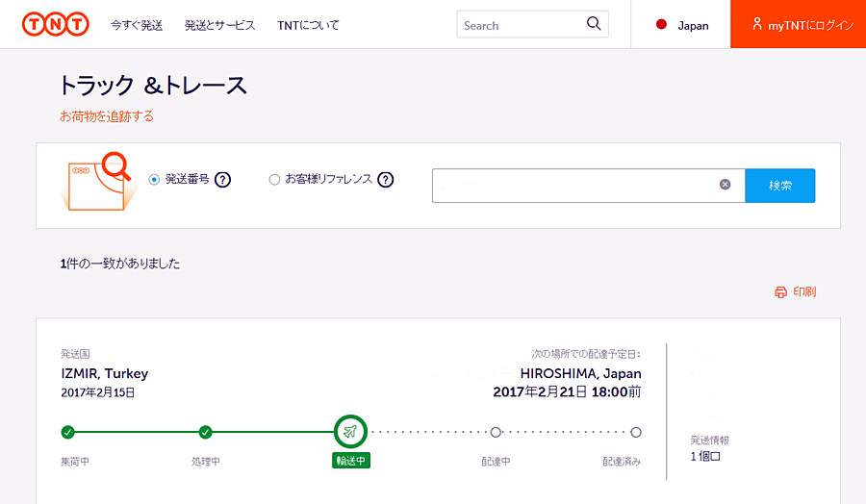Click the Japan flag icon

(661, 25)
